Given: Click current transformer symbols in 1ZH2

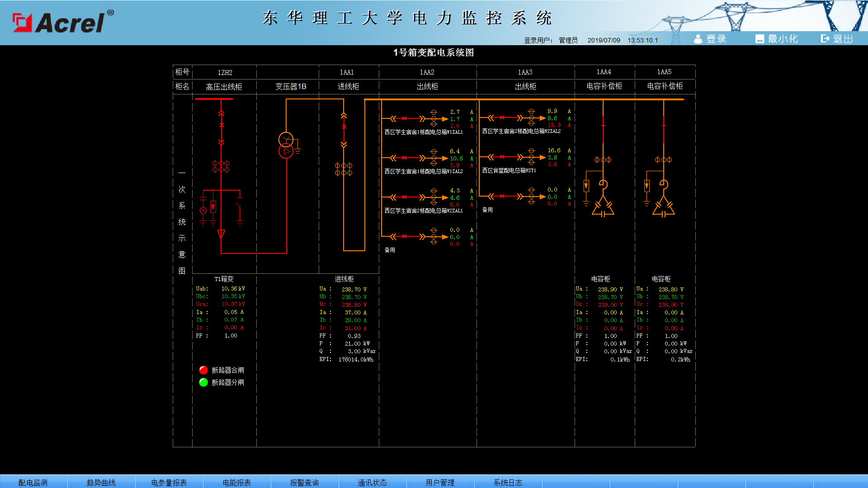Looking at the screenshot, I should (221, 166).
